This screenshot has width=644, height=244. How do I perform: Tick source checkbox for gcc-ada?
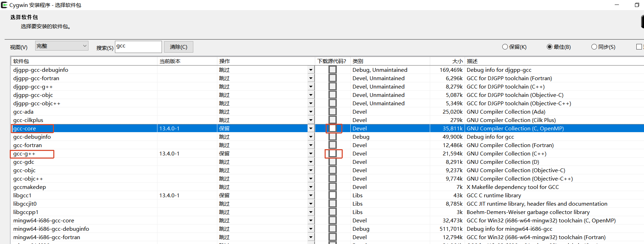333,112
